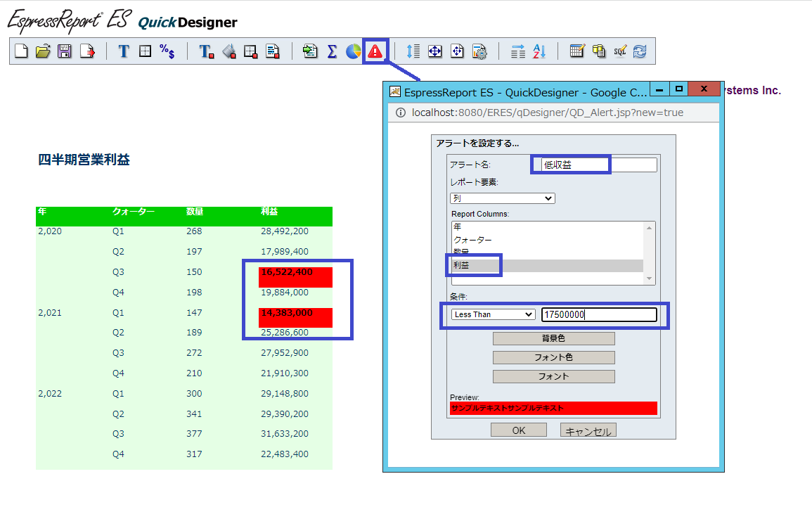Click the four-way arrows move icon

pos(435,51)
